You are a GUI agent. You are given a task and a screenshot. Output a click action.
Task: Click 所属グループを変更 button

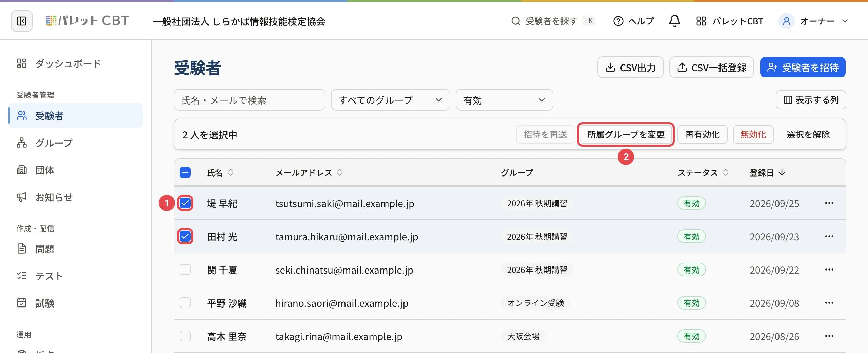coord(626,135)
